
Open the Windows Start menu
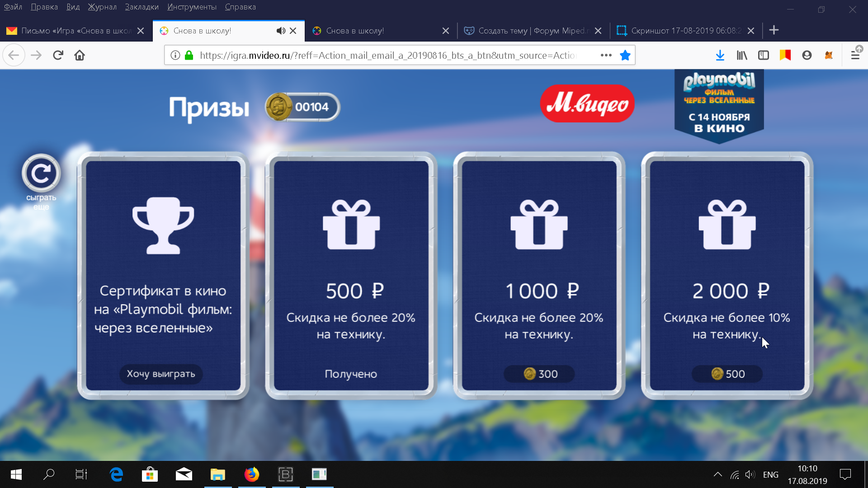click(16, 474)
